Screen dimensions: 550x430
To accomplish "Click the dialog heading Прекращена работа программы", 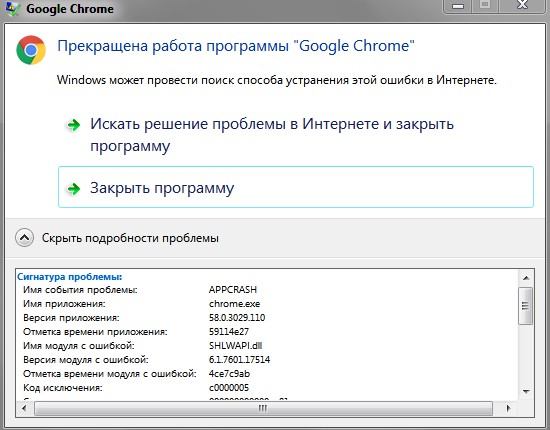I will 236,46.
